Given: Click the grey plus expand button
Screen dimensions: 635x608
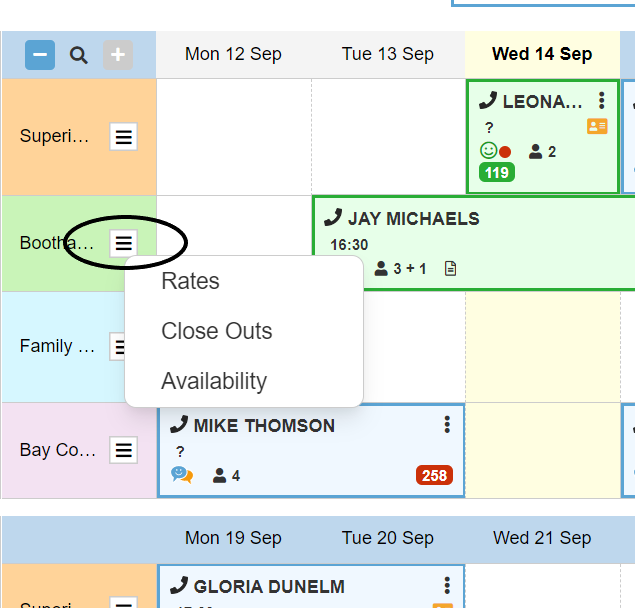Looking at the screenshot, I should pos(118,55).
